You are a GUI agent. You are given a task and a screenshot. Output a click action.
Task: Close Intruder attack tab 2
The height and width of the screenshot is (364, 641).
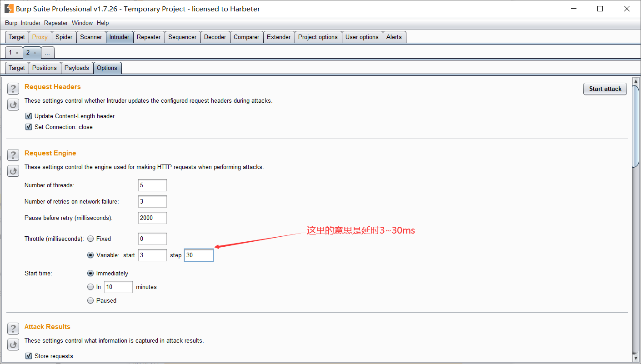[x=35, y=53]
